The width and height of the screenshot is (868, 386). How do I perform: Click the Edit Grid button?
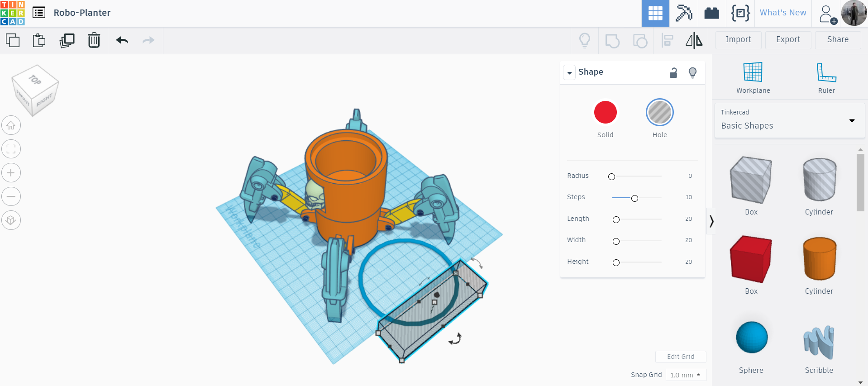tap(681, 357)
